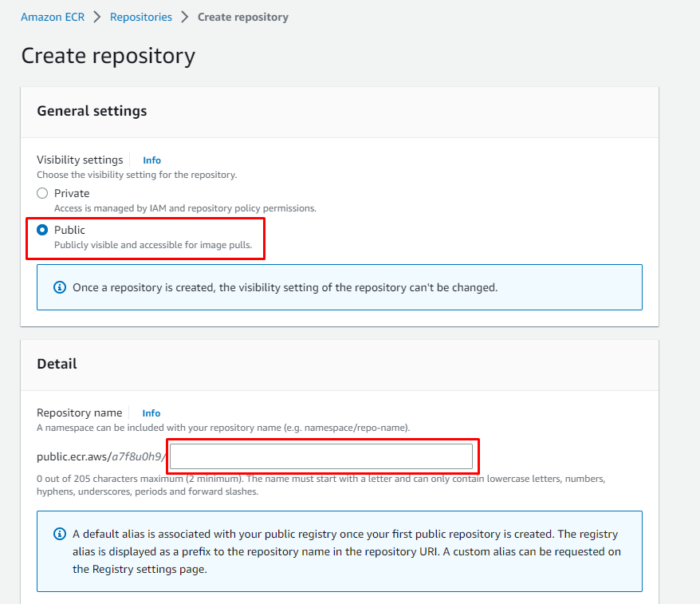Click the chevron after Repositories breadcrumb
Screen dimensions: 700x604
[186, 16]
